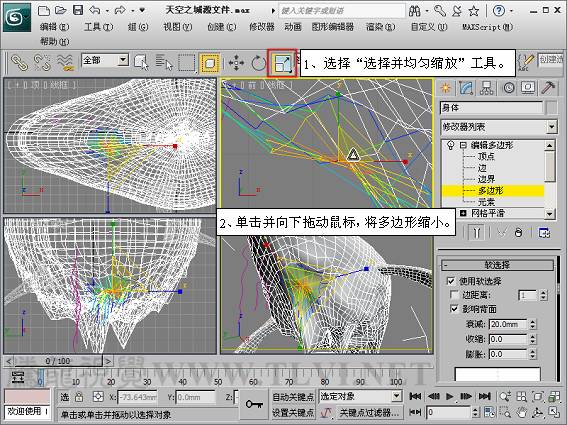
Task: Open the Utilities hammer panel tab
Action: pyautogui.click(x=548, y=88)
